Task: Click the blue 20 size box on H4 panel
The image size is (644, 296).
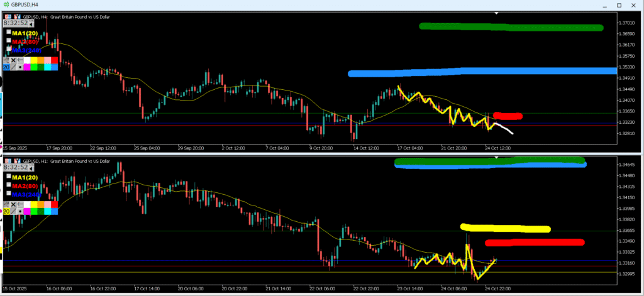Action: click(x=6, y=67)
